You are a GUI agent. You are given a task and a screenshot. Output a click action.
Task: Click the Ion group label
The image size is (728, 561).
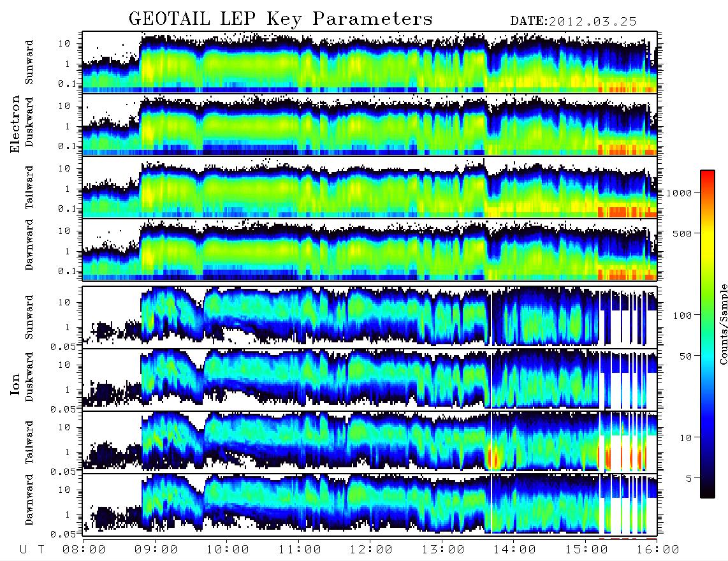coord(15,384)
